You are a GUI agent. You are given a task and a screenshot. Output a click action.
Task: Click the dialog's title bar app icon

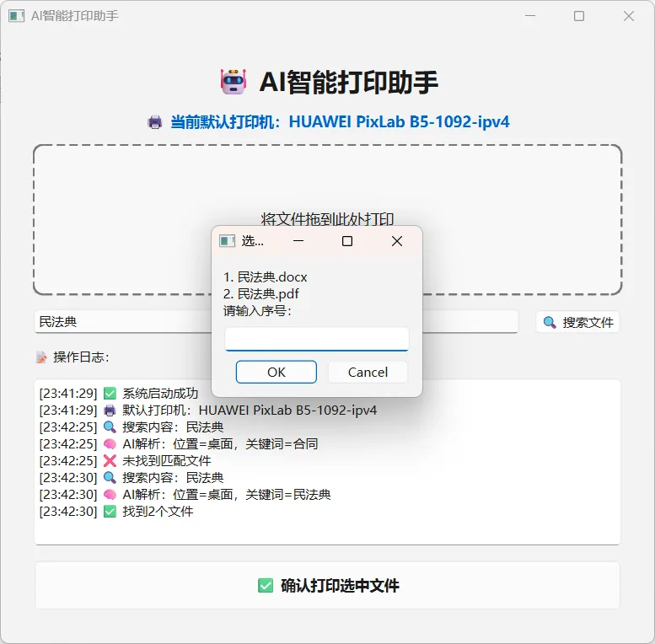(228, 241)
